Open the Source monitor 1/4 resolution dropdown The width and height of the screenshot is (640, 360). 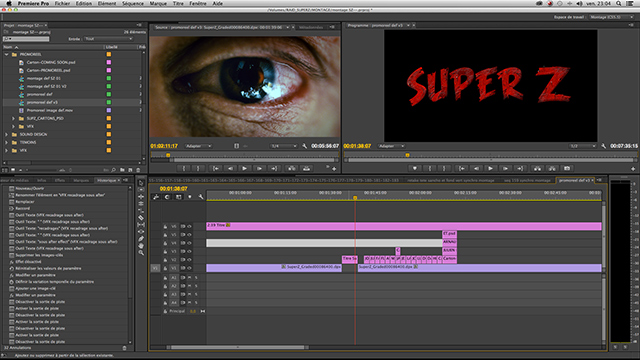coord(284,146)
